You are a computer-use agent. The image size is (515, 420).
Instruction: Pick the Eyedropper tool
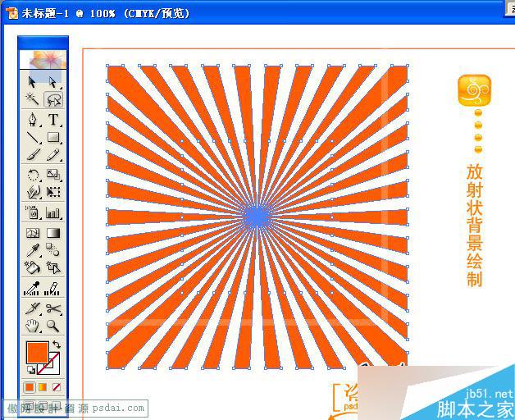click(33, 250)
